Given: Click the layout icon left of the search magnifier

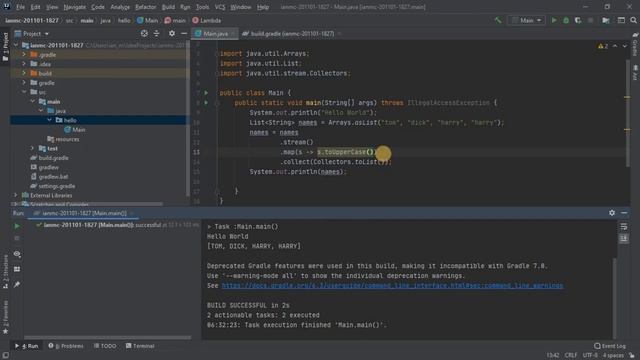Looking at the screenshot, I should point(621,20).
